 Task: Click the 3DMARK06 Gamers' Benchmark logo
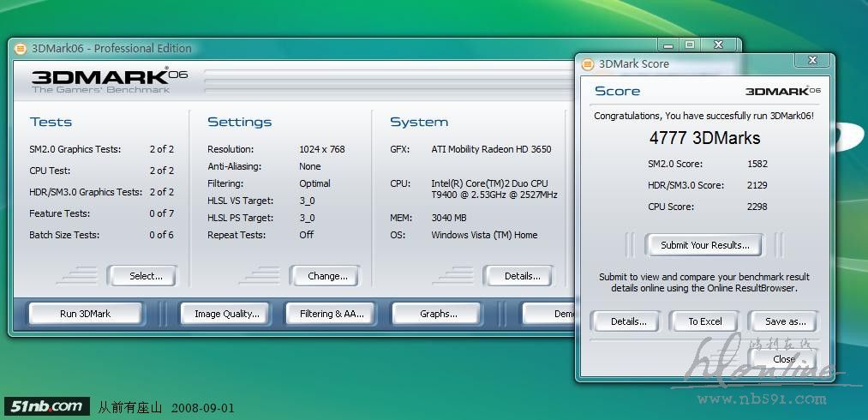(x=109, y=80)
